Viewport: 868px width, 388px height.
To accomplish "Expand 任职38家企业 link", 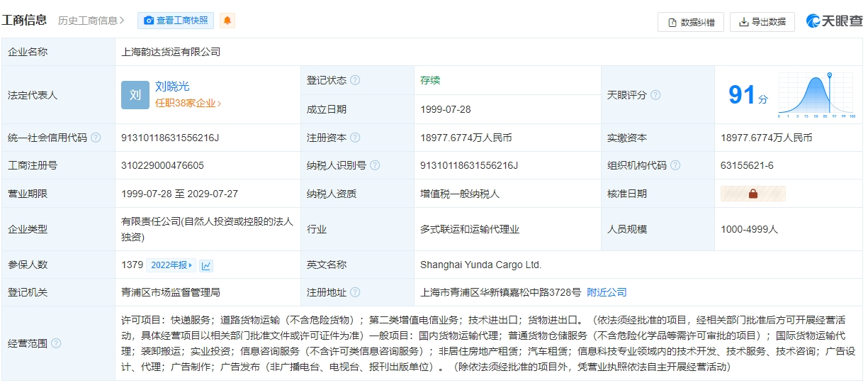I will pyautogui.click(x=188, y=103).
